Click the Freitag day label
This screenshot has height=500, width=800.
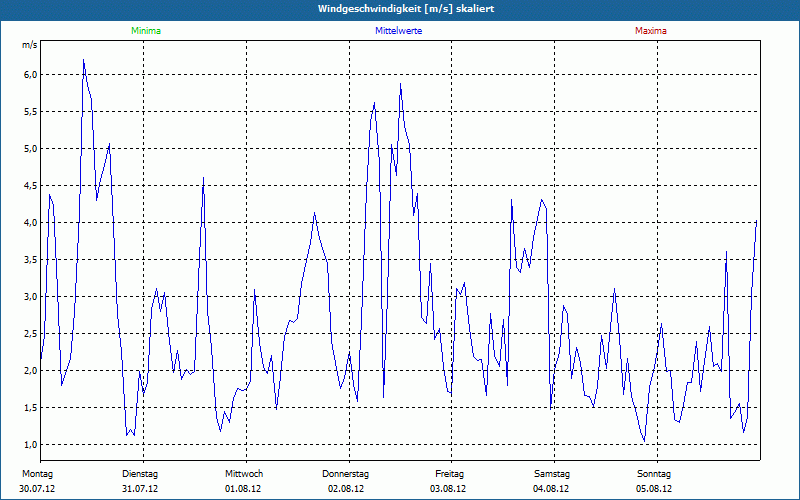(449, 474)
